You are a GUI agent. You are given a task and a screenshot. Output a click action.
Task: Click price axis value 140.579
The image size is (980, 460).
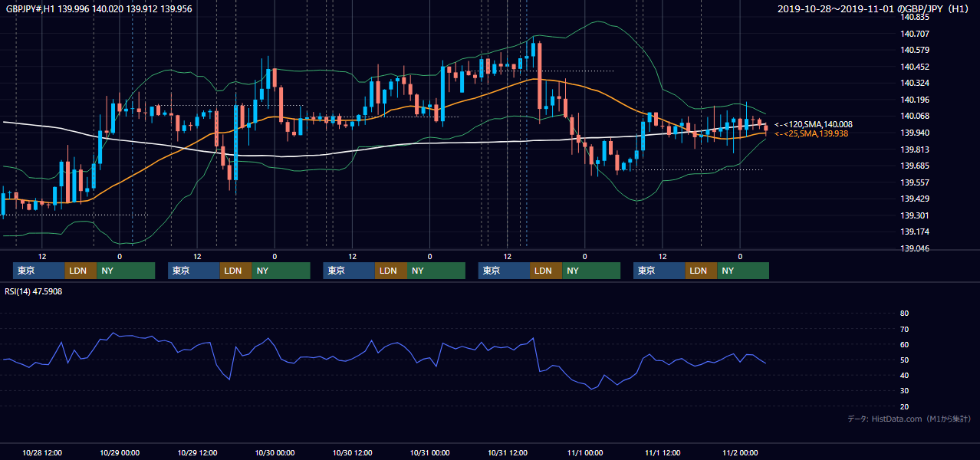click(x=916, y=50)
